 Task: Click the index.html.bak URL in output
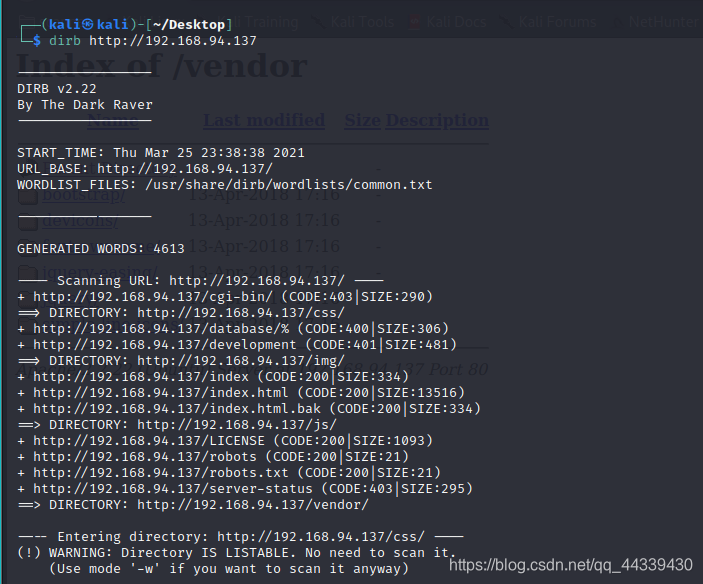177,409
